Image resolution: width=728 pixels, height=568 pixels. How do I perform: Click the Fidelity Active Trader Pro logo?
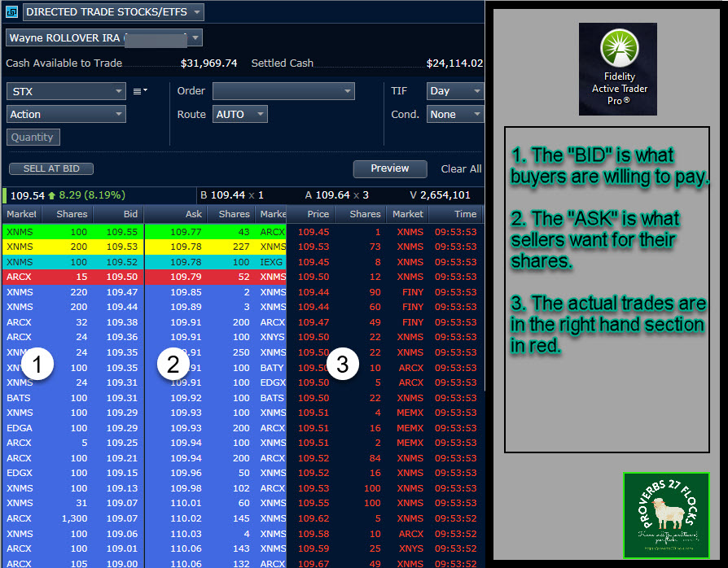(617, 69)
